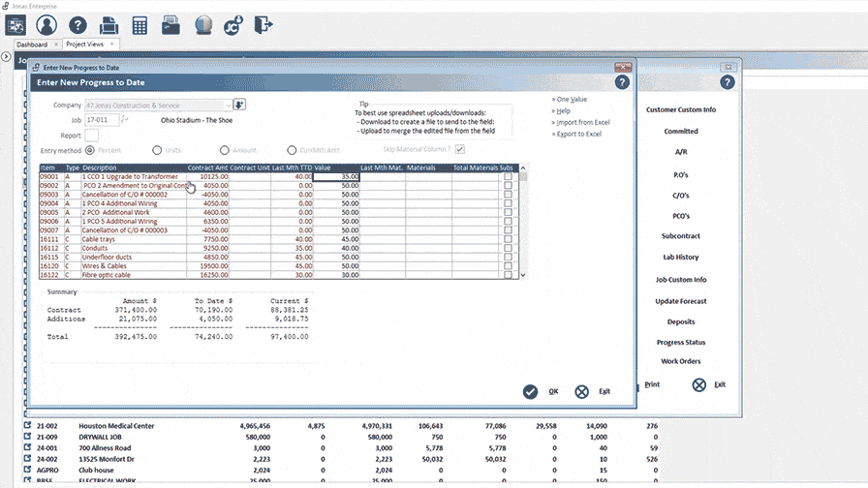Viewport: 868px width, 488px height.
Task: Select the OK checkmark icon
Action: click(x=530, y=392)
